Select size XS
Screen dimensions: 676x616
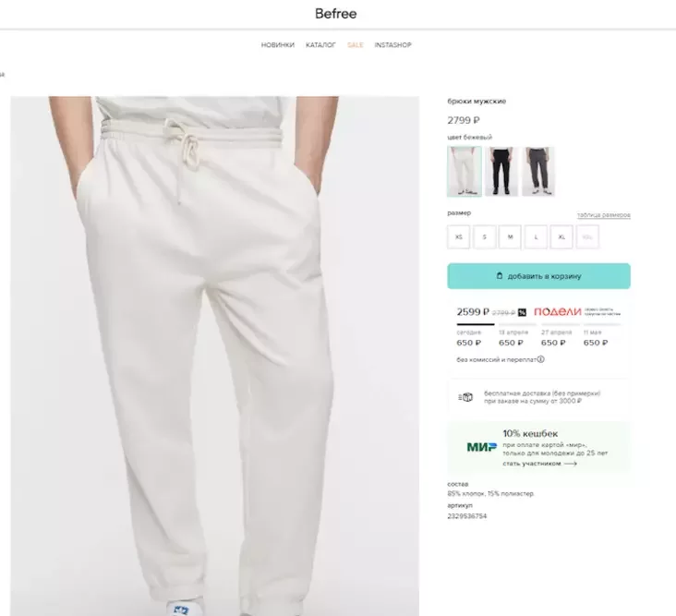pos(459,237)
